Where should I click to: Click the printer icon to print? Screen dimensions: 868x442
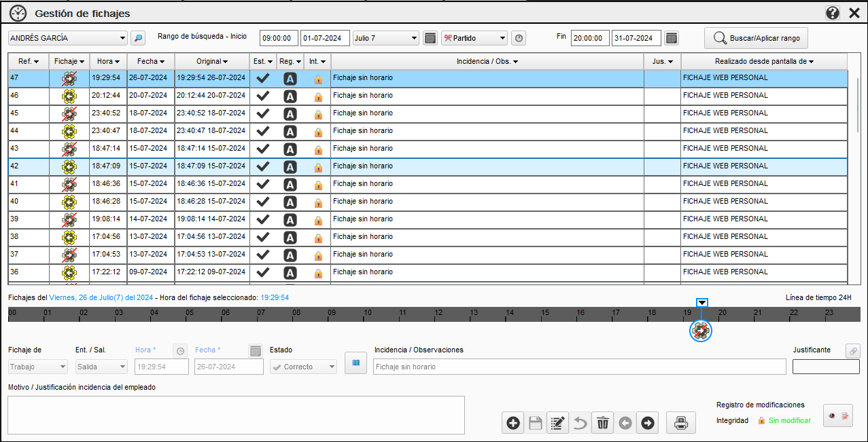[680, 423]
